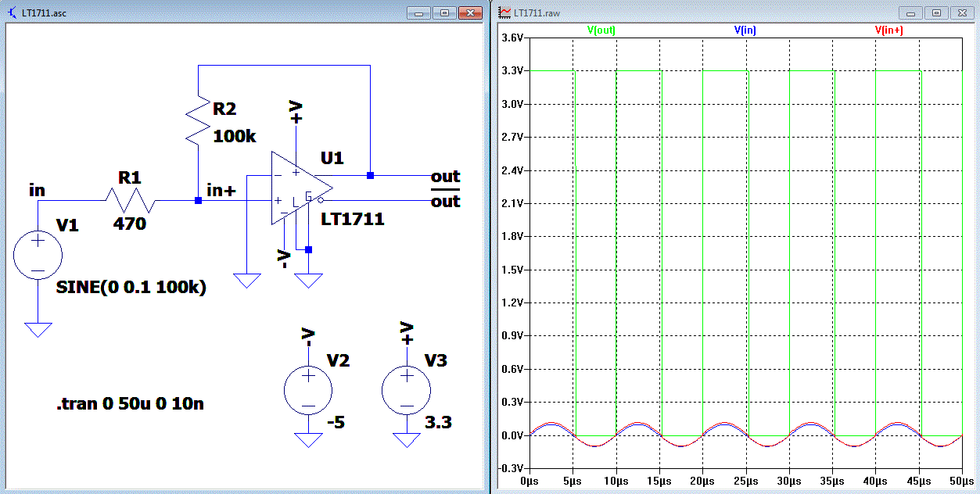Click the V+ net flag above U1

tap(296, 112)
